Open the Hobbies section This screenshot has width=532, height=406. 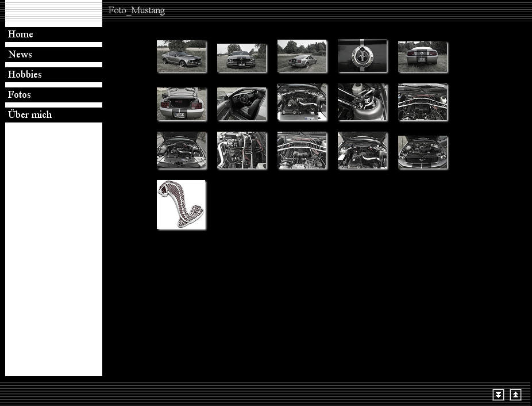pyautogui.click(x=25, y=75)
